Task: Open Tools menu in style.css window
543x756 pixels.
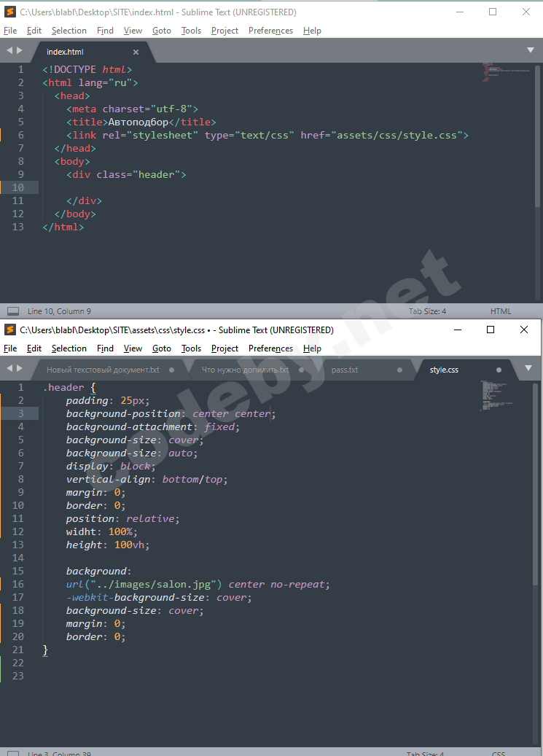Action: point(191,348)
